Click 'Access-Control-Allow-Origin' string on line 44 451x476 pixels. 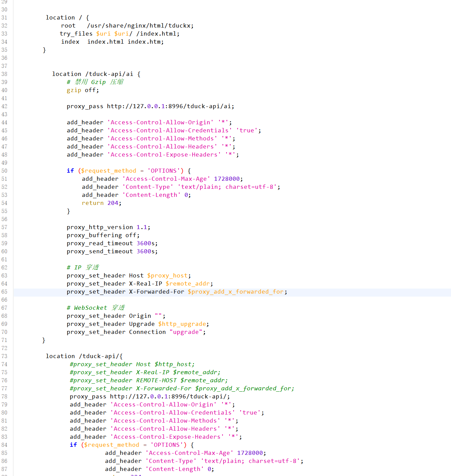160,122
